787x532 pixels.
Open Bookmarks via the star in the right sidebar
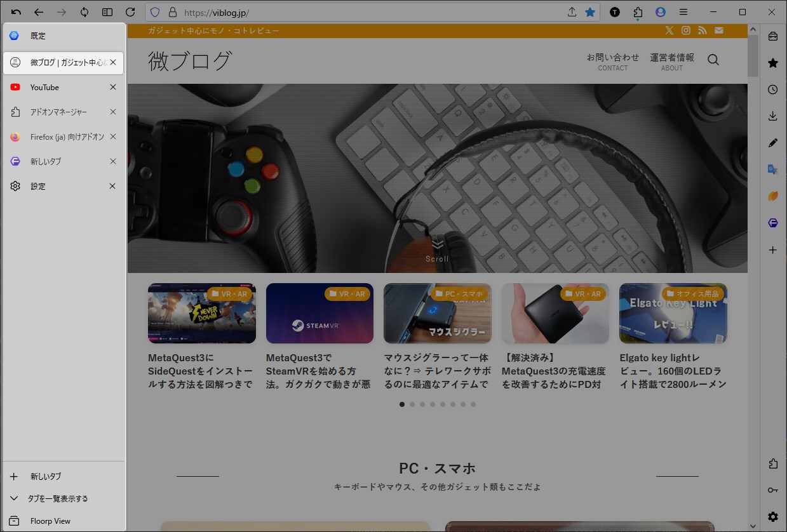click(772, 63)
